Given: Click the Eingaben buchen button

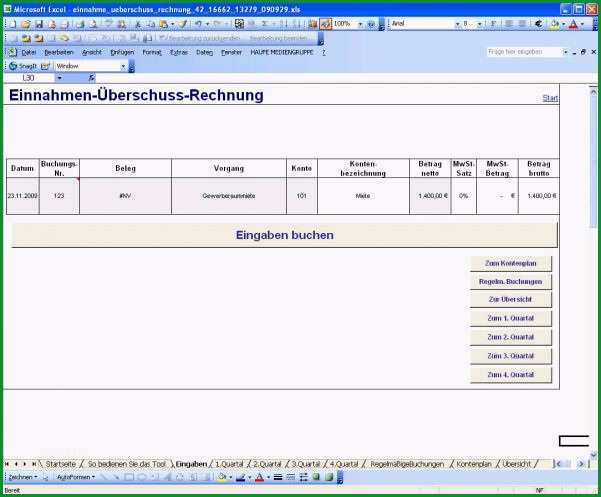Looking at the screenshot, I should click(x=284, y=235).
